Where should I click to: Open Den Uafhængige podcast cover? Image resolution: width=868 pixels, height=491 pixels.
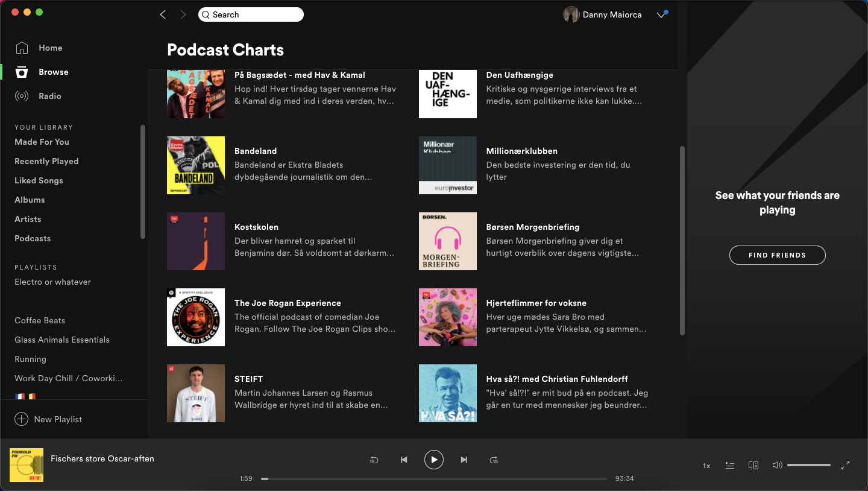click(x=448, y=94)
